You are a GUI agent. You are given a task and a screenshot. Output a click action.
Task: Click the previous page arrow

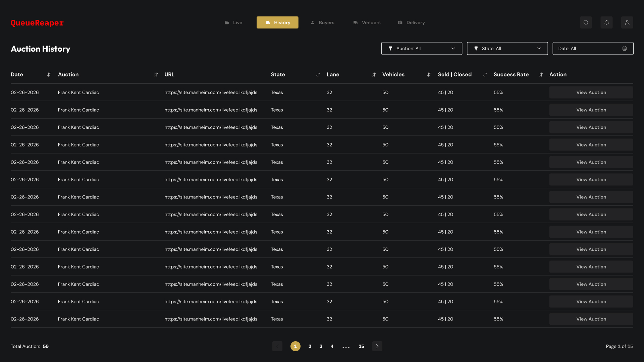(x=277, y=346)
